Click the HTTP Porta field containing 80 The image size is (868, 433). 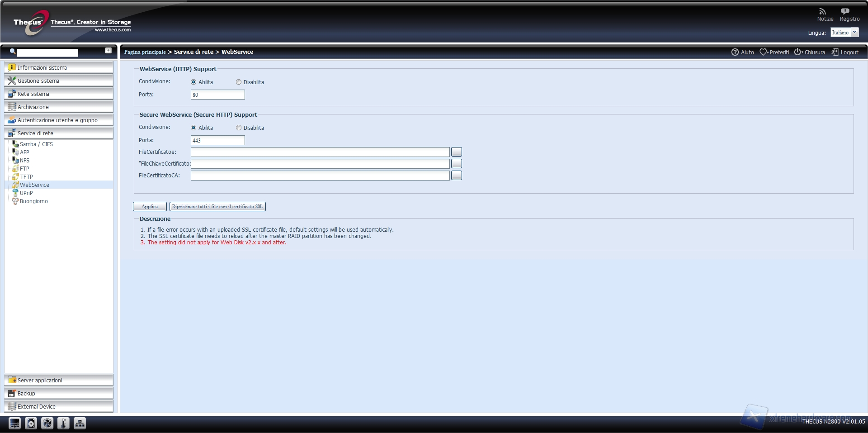point(217,95)
